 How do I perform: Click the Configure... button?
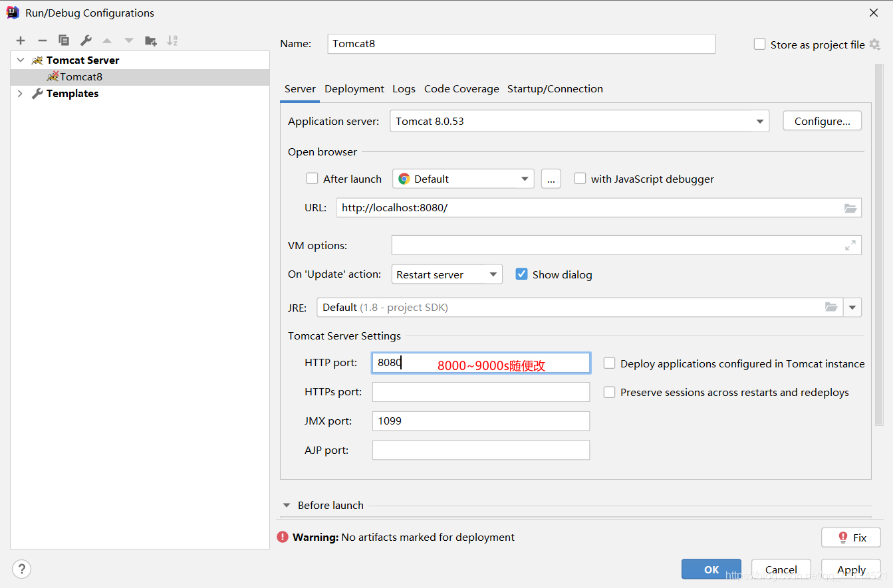pos(823,121)
